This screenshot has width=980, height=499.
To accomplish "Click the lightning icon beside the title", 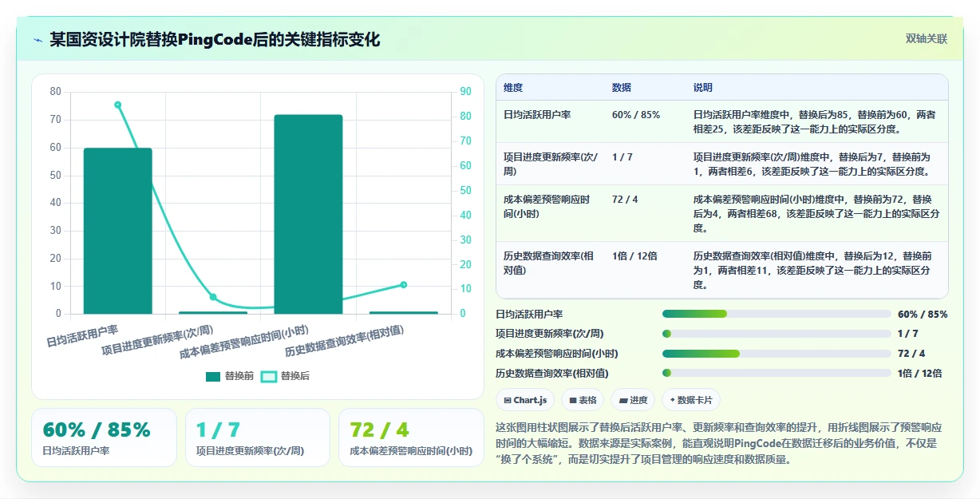I will (38, 39).
